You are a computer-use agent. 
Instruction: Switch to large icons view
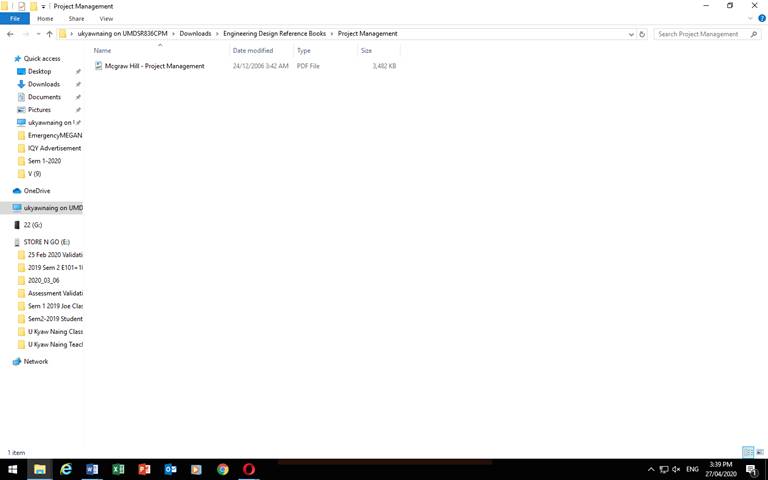click(760, 452)
